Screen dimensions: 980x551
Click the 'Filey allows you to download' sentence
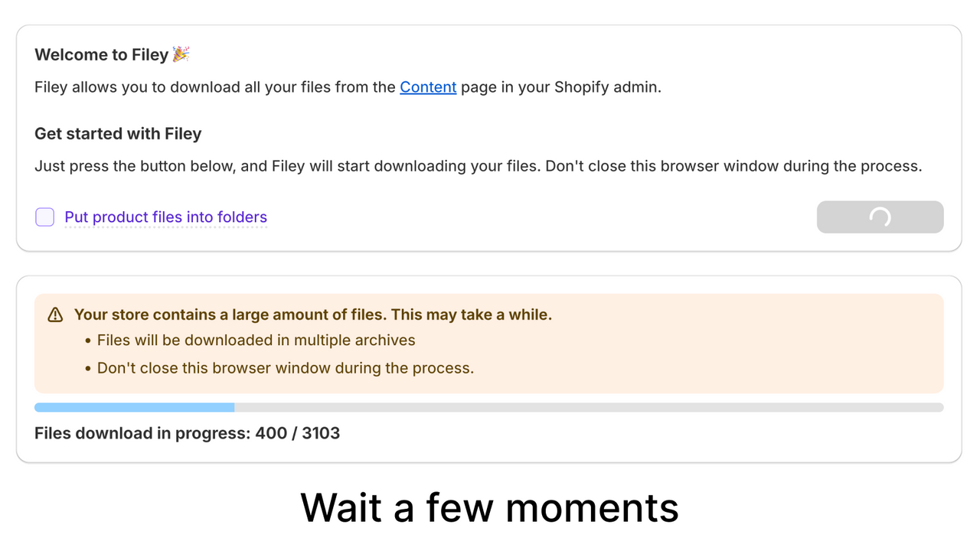348,87
